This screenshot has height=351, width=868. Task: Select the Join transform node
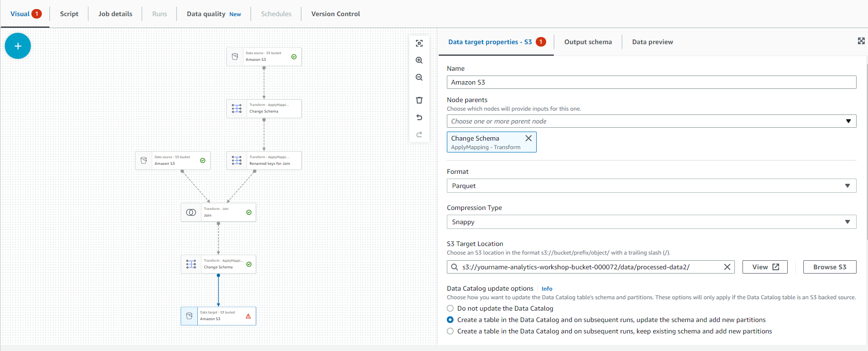[218, 212]
